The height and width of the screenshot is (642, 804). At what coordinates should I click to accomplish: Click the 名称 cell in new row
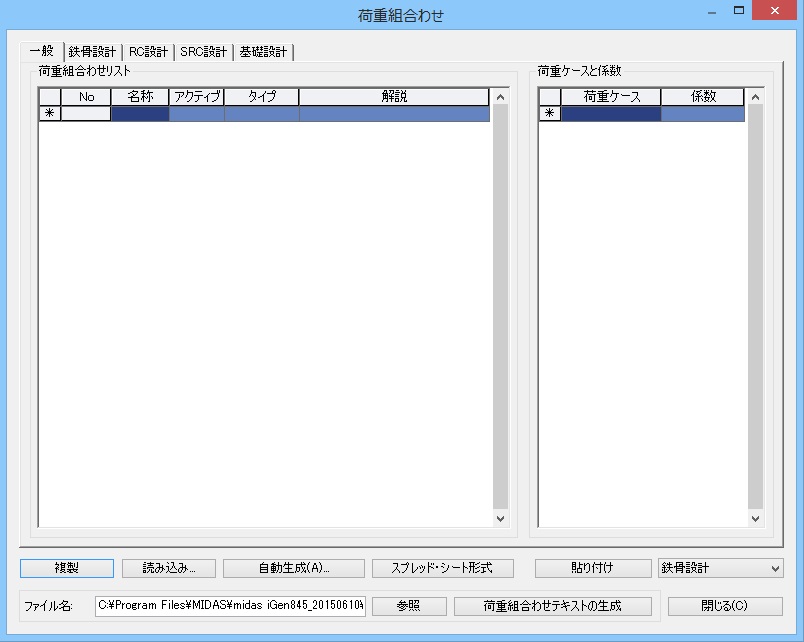140,114
